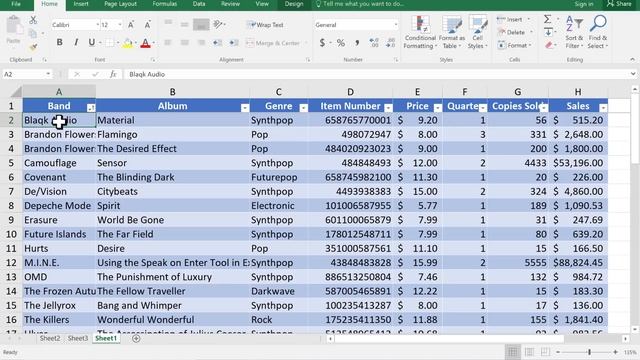The height and width of the screenshot is (360, 640).
Task: Click the zoom out minus button
Action: pyautogui.click(x=558, y=352)
